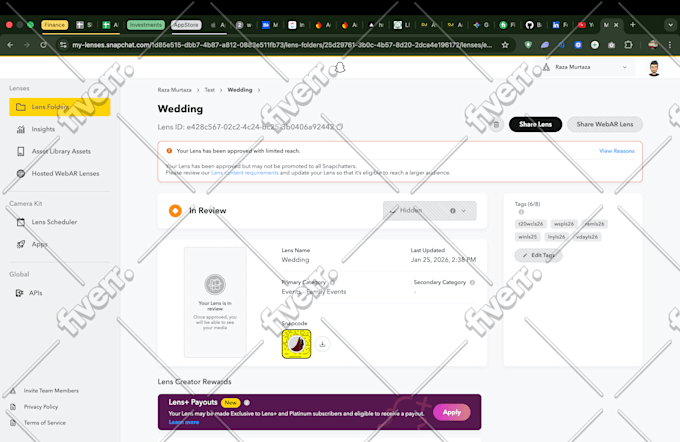Download the Snapcode

(322, 344)
